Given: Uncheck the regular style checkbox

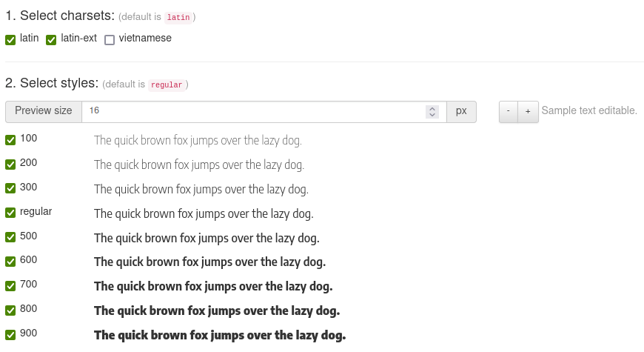Looking at the screenshot, I should point(10,213).
